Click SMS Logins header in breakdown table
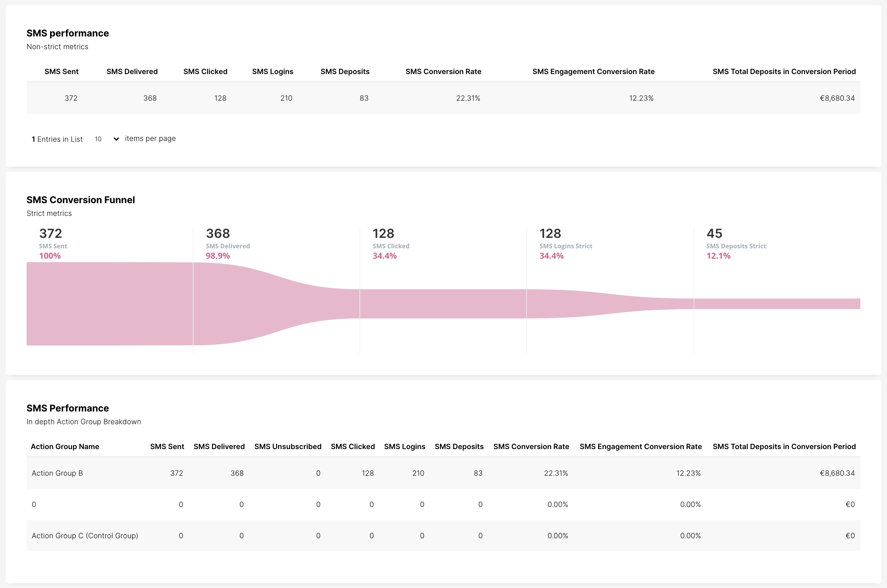Viewport: 887px width, 588px height. (x=404, y=446)
